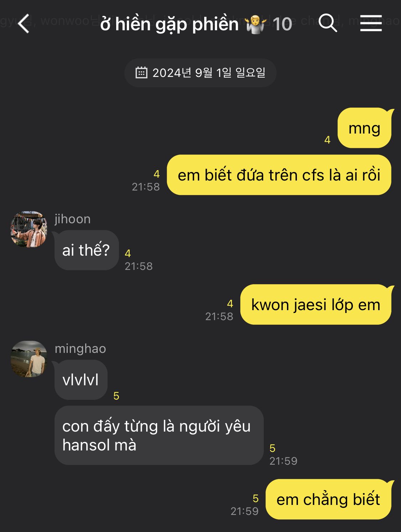Tap jihoon's 'ai thế?' message bubble

[86, 250]
